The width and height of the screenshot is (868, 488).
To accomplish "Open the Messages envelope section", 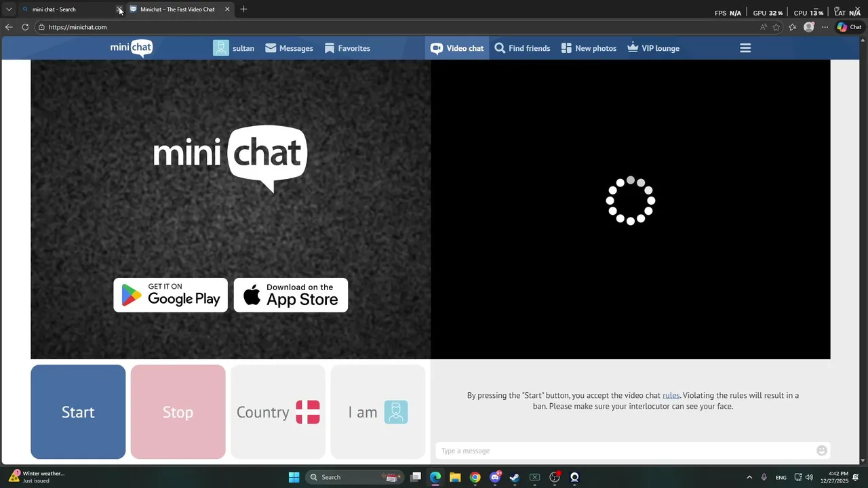I will [289, 48].
